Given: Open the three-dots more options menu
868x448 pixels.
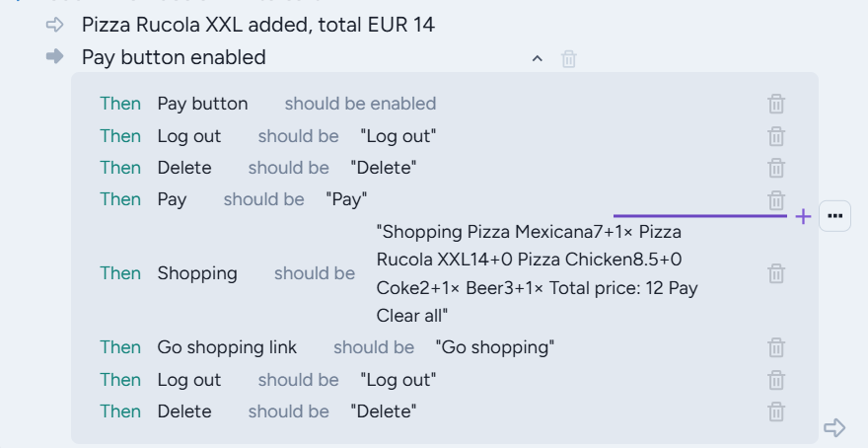Looking at the screenshot, I should (834, 216).
